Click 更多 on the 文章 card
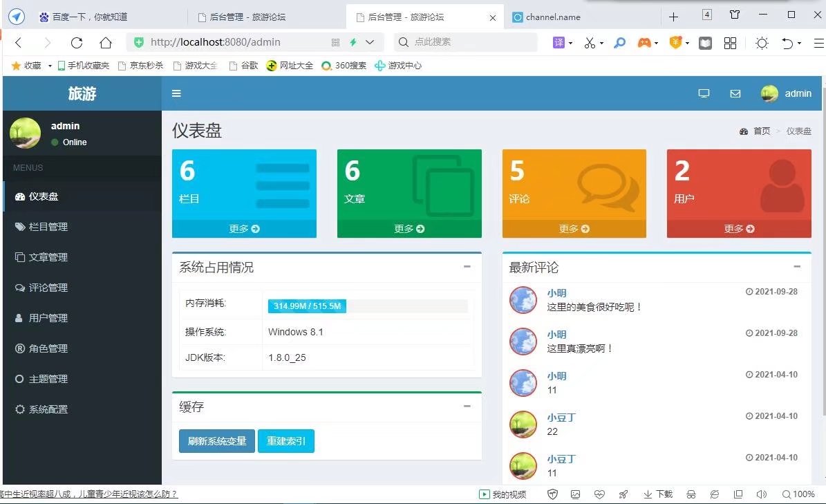Image resolution: width=826 pixels, height=504 pixels. [x=409, y=229]
